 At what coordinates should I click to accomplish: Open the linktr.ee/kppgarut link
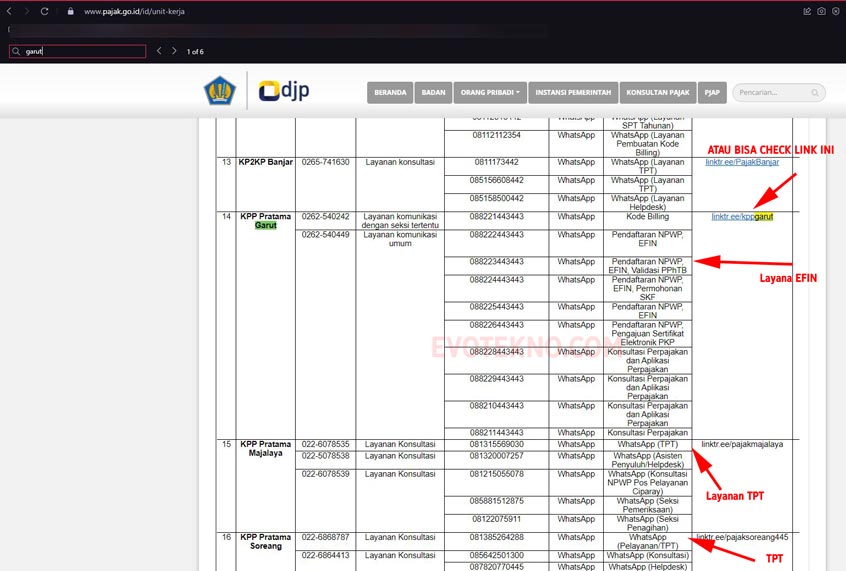742,216
